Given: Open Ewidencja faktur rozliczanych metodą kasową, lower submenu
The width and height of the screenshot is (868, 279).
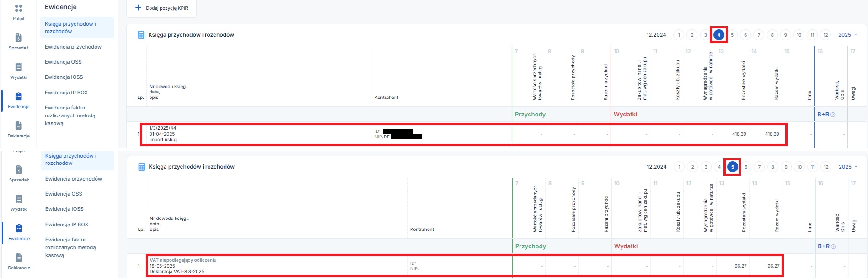Looking at the screenshot, I should 70,247.
